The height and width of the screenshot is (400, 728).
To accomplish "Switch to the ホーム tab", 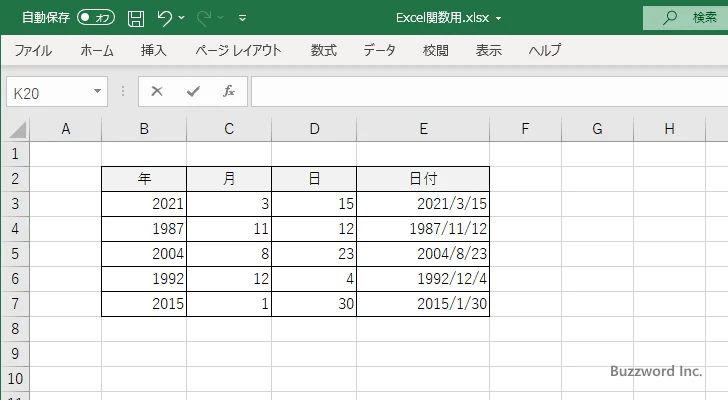I will pyautogui.click(x=97, y=50).
